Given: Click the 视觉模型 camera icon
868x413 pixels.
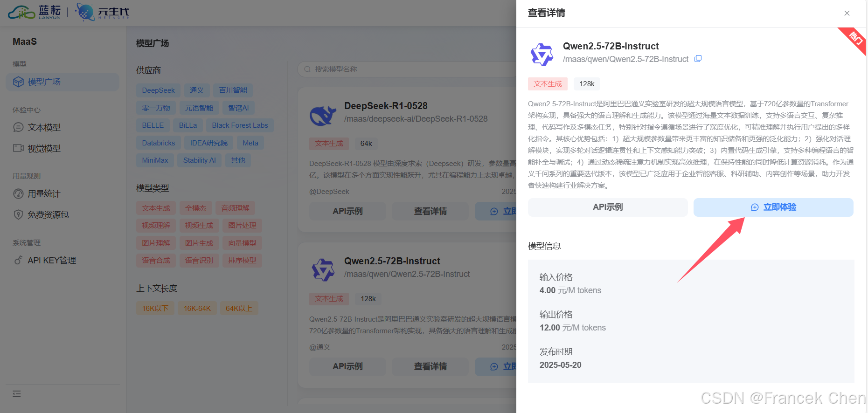Looking at the screenshot, I should coord(18,148).
